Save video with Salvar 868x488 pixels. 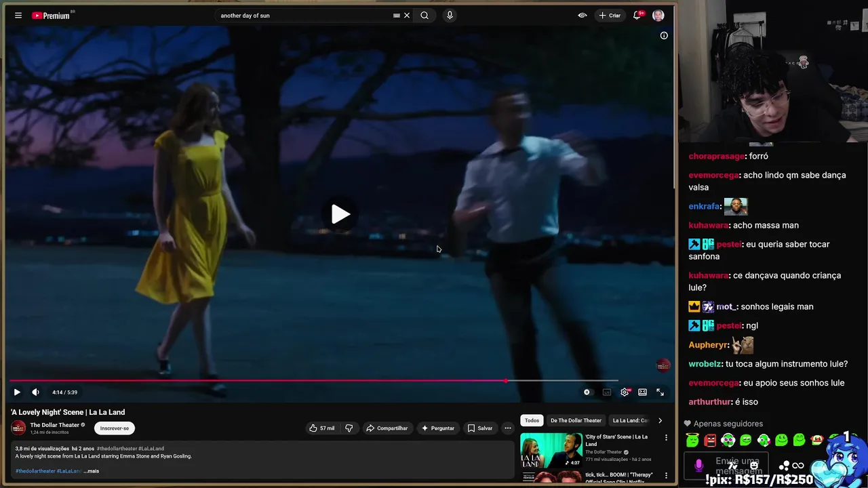click(x=480, y=428)
